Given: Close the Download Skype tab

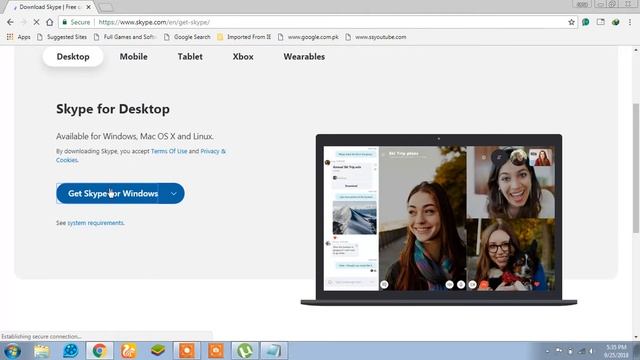Looking at the screenshot, I should click(89, 7).
